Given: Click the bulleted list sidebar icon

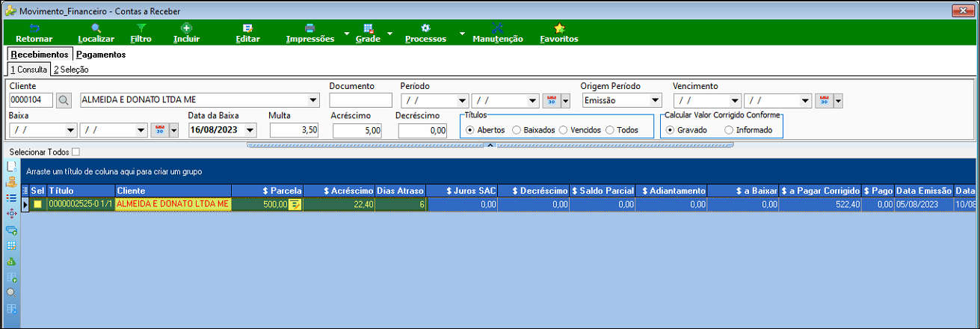Looking at the screenshot, I should point(11,197).
